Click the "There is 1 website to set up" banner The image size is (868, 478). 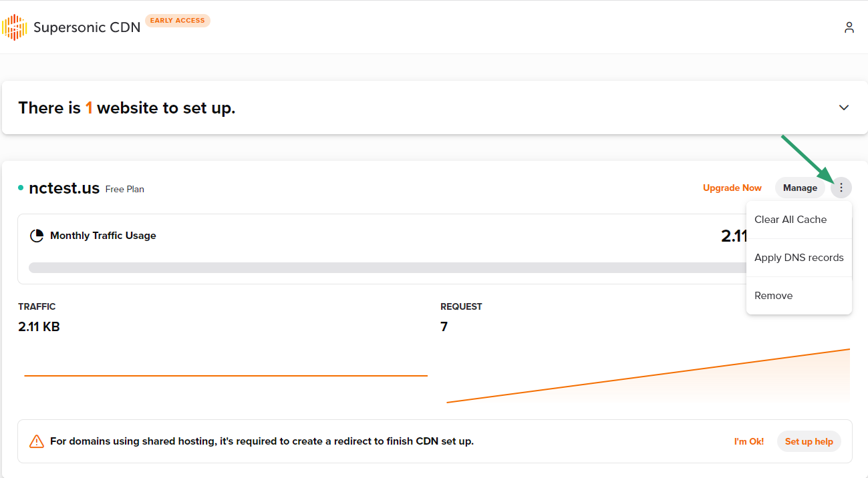tap(127, 108)
